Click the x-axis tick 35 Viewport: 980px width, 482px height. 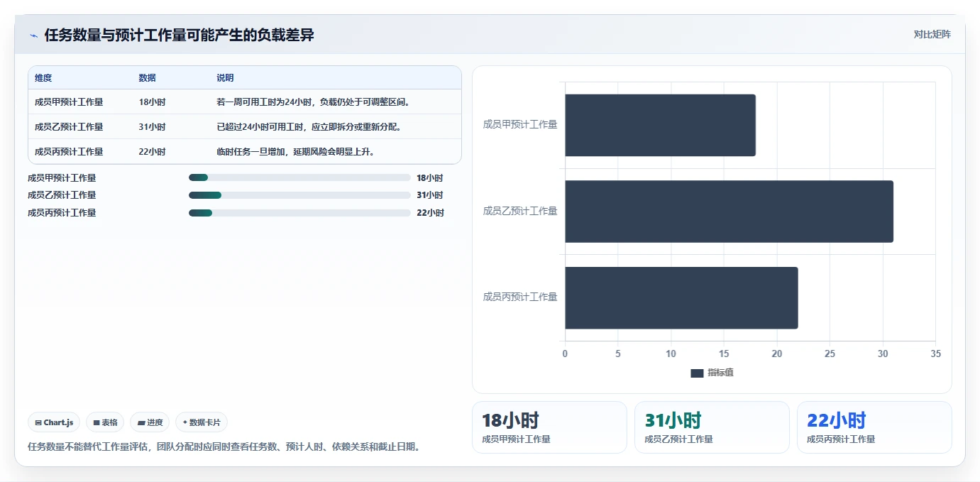(935, 354)
